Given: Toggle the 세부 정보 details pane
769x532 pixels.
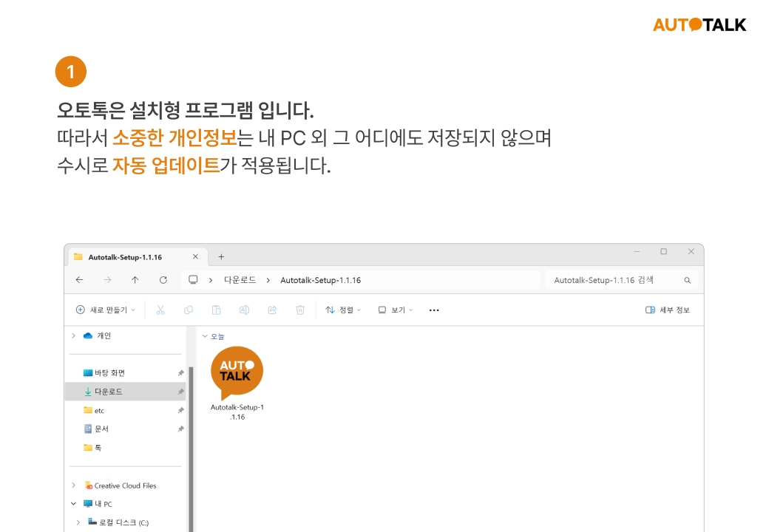Looking at the screenshot, I should (x=668, y=310).
